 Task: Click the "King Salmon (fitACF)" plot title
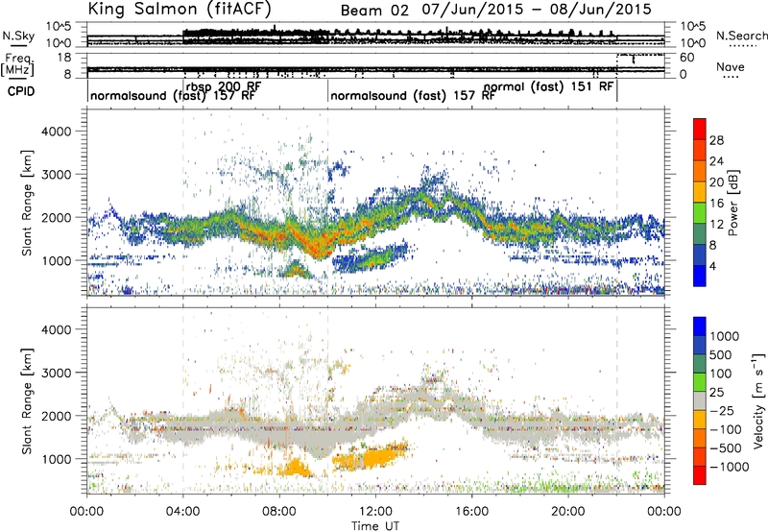[180, 10]
